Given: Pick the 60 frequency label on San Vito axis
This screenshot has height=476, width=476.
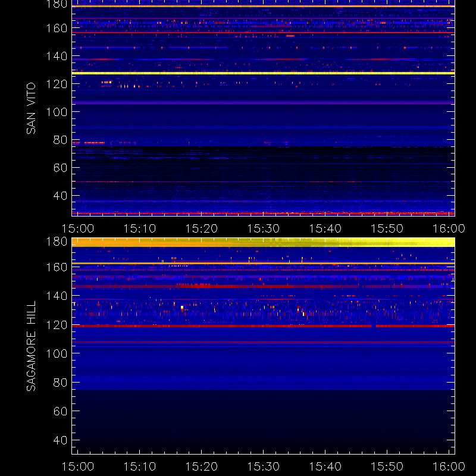Looking at the screenshot, I should point(60,168).
